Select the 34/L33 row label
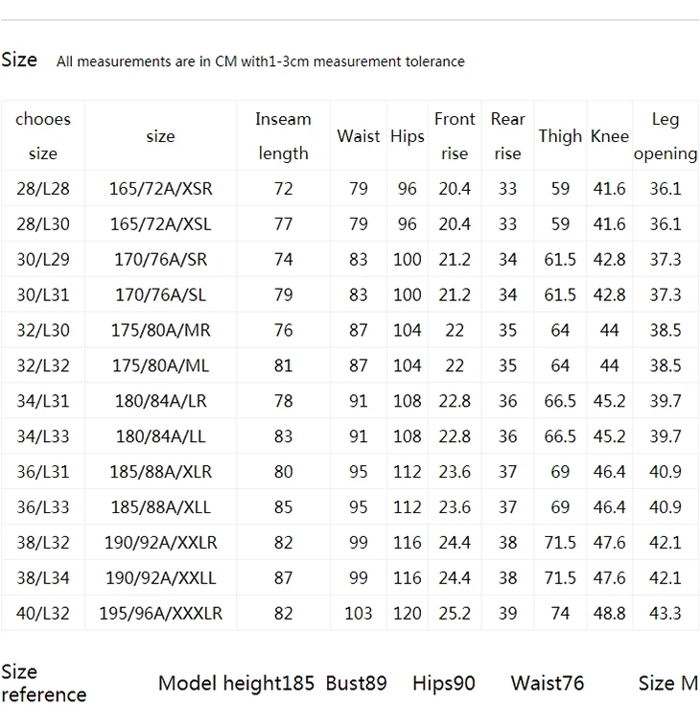Screen dimensions: 700x728 tap(43, 436)
